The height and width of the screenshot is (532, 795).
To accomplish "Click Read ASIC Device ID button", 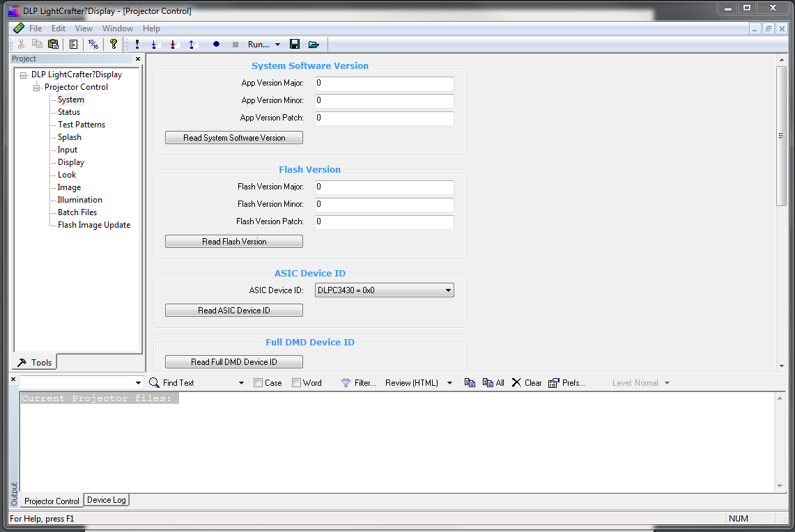I will pyautogui.click(x=233, y=311).
